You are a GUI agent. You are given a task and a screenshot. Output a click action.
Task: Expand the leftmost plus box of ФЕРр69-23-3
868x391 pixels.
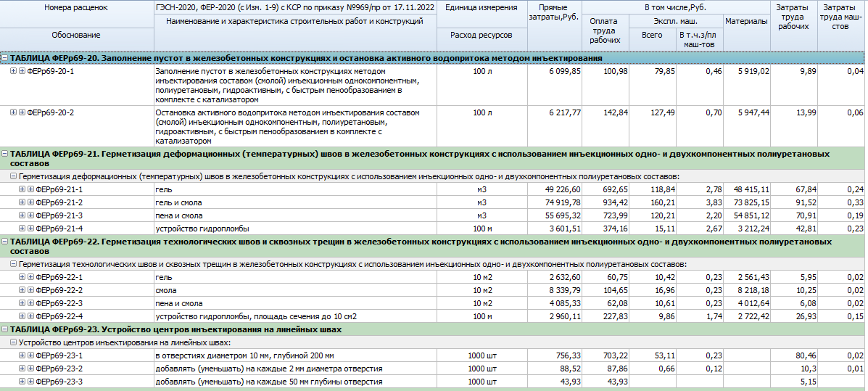tap(22, 382)
